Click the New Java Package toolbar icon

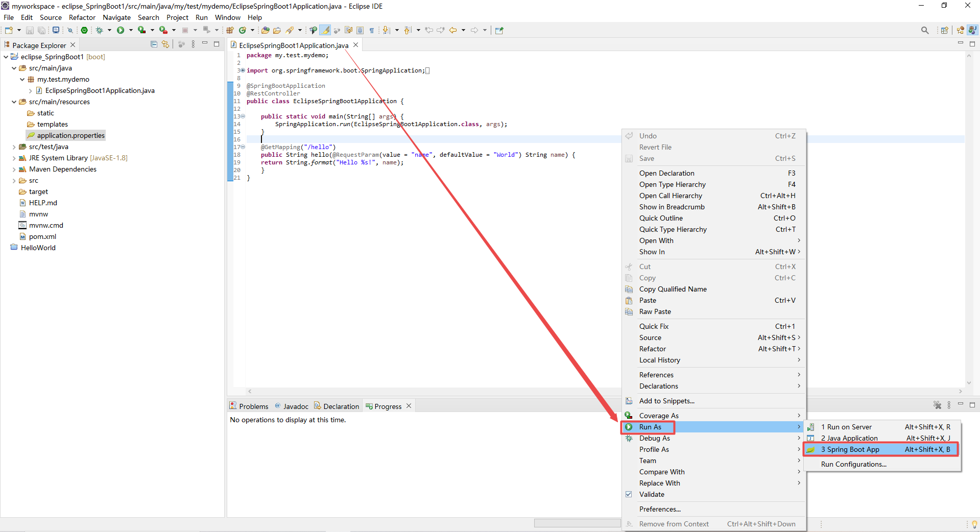230,30
